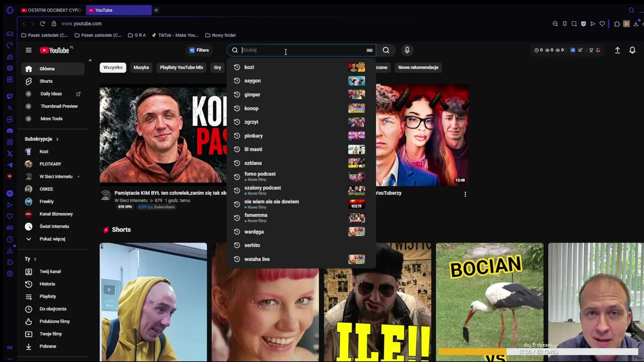Select the Playlisty YouTube Mix chip
This screenshot has height=362, width=644.
(182, 67)
